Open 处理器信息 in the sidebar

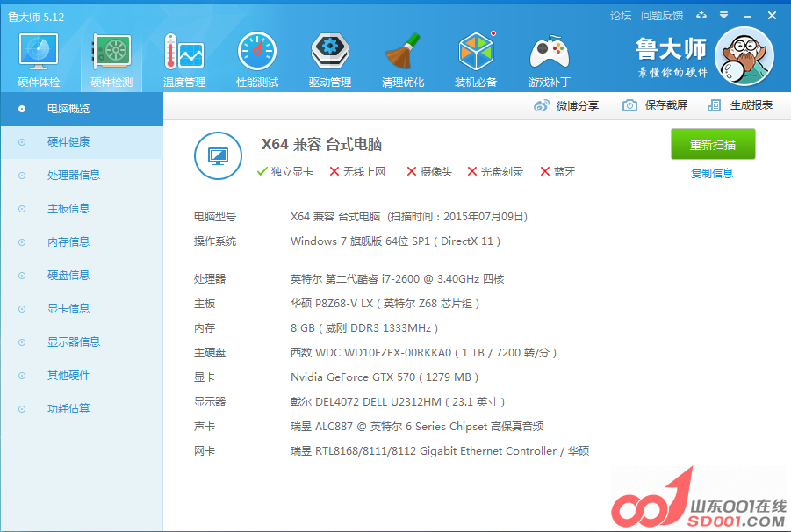(x=82, y=175)
